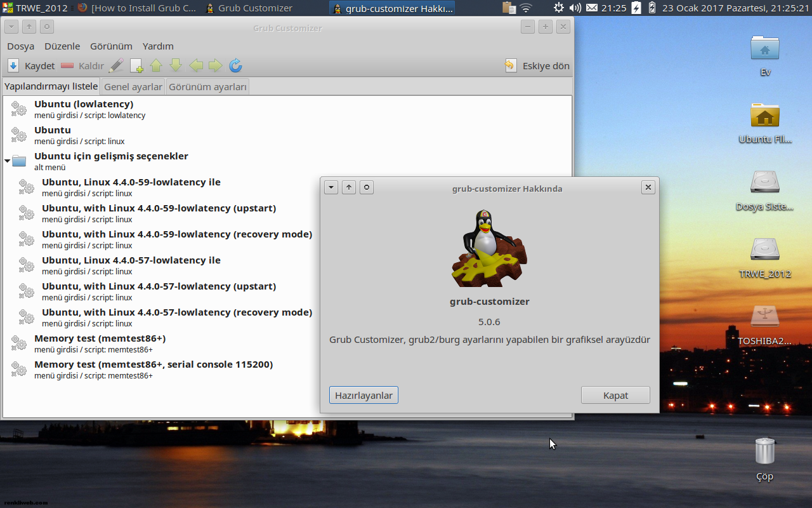The height and width of the screenshot is (508, 812).
Task: Switch to Görünüm ayarları tab
Action: pos(207,86)
